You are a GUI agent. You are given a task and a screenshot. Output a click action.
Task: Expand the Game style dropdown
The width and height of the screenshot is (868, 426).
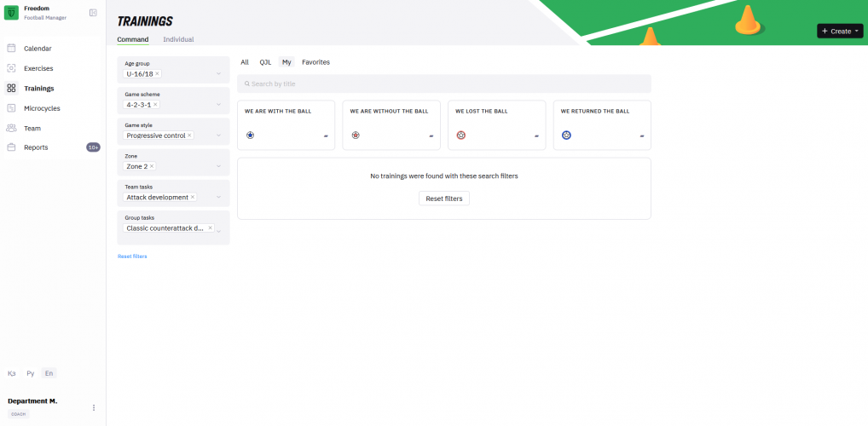coord(218,135)
